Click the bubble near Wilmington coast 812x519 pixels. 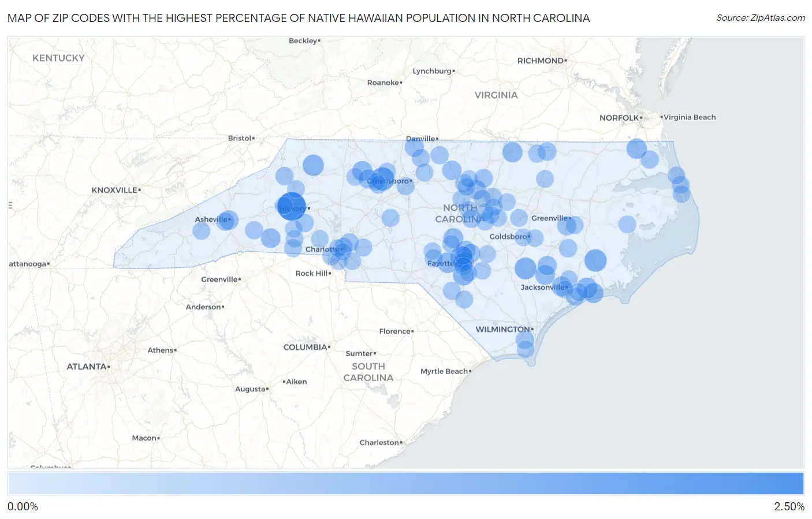525,349
